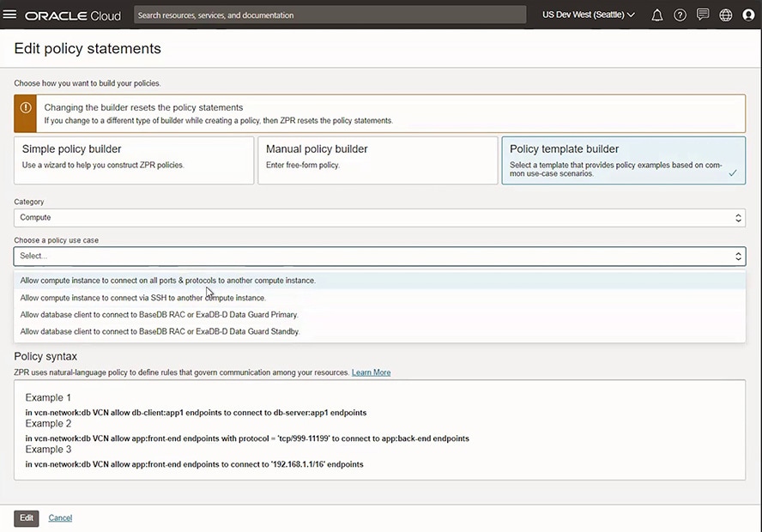Click the Oracle Cloud logo
The width and height of the screenshot is (762, 532).
tap(73, 15)
